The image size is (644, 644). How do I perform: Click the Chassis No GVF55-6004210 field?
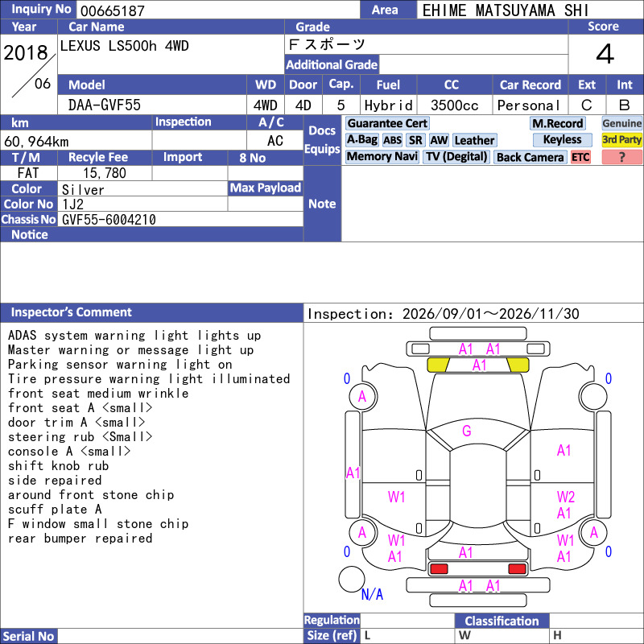click(x=180, y=219)
